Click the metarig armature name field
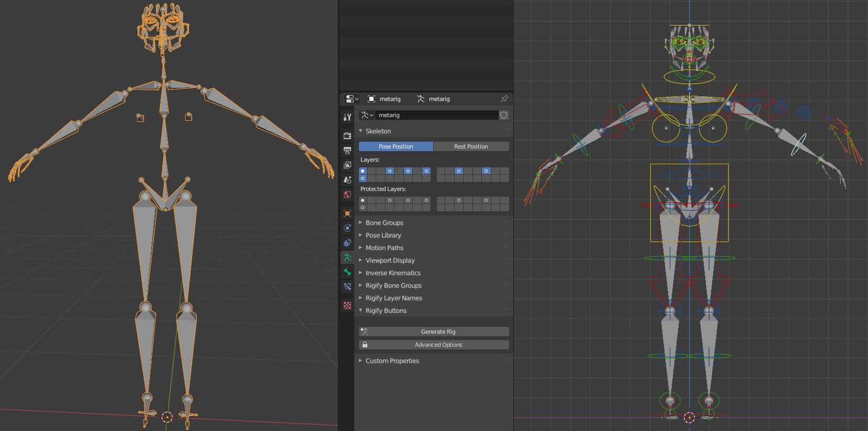This screenshot has height=431, width=868. point(437,115)
